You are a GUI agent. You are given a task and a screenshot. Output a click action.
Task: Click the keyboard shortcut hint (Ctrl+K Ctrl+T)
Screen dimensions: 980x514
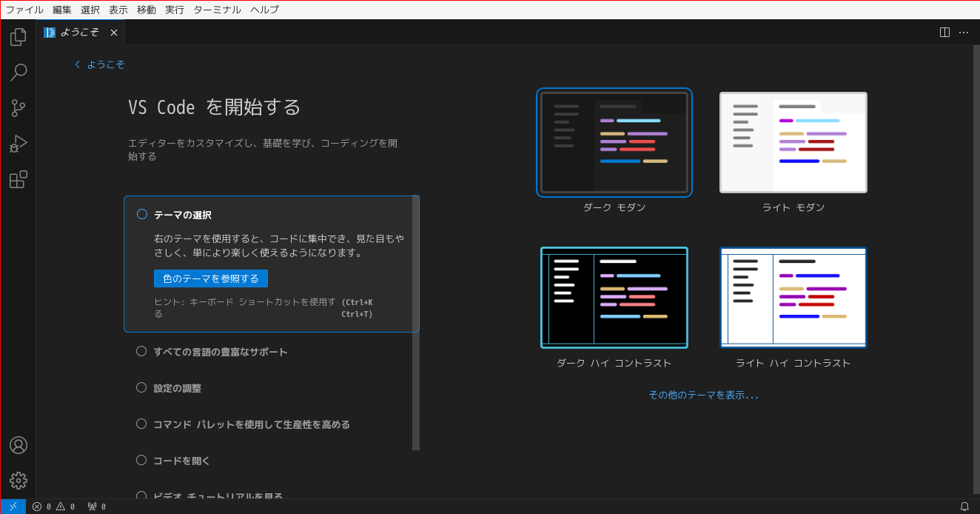click(357, 308)
